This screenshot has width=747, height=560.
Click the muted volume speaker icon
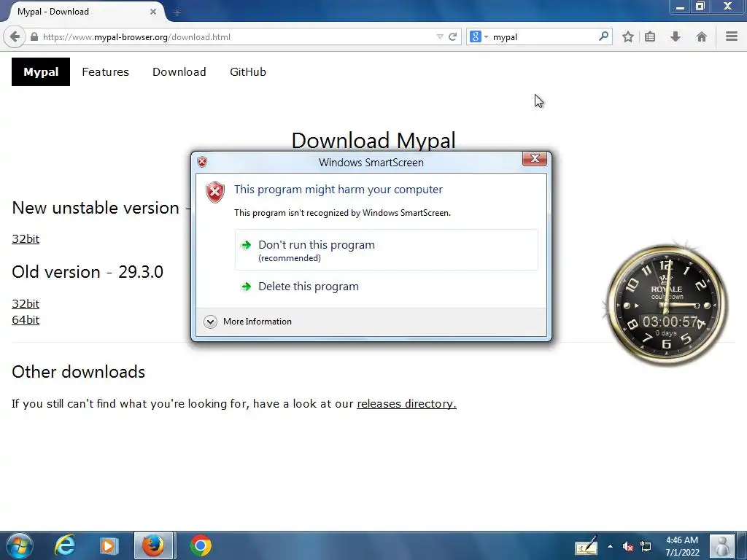[x=628, y=547]
